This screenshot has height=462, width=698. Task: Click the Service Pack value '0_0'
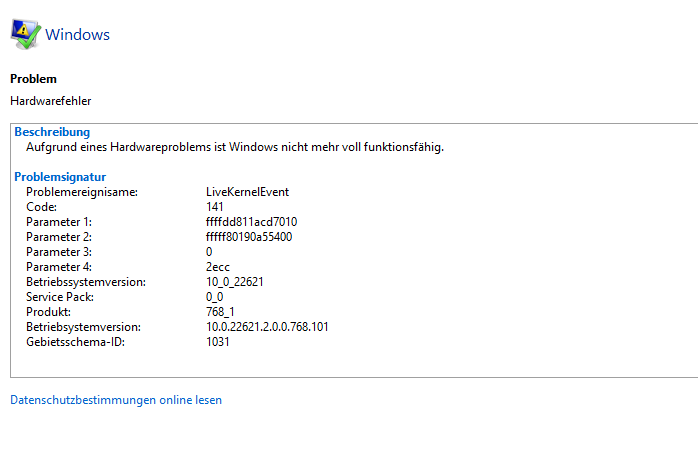[215, 297]
